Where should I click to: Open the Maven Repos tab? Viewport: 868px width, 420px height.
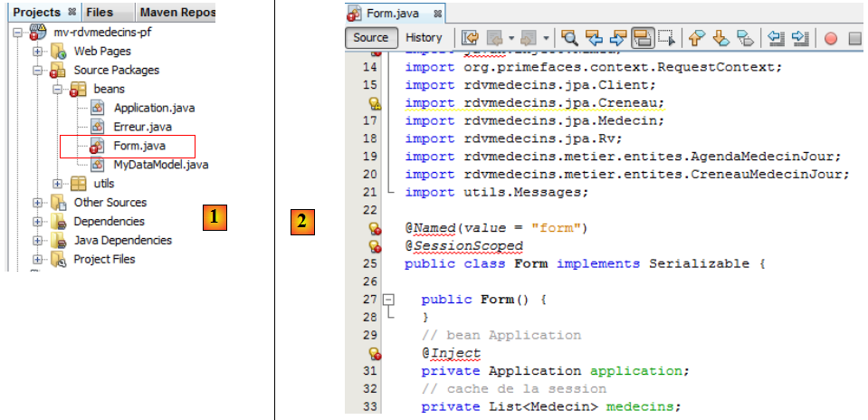[x=177, y=13]
